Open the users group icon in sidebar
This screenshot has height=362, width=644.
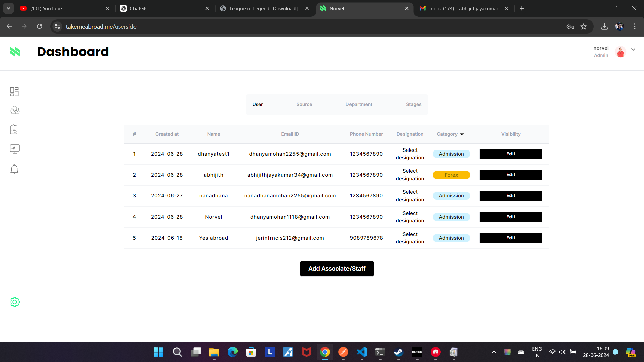click(x=15, y=110)
